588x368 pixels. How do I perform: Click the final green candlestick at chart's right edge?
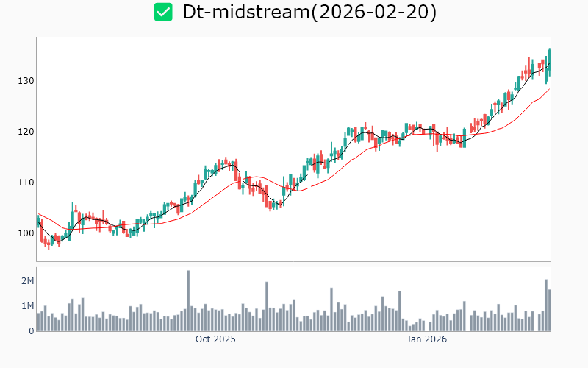click(x=549, y=60)
